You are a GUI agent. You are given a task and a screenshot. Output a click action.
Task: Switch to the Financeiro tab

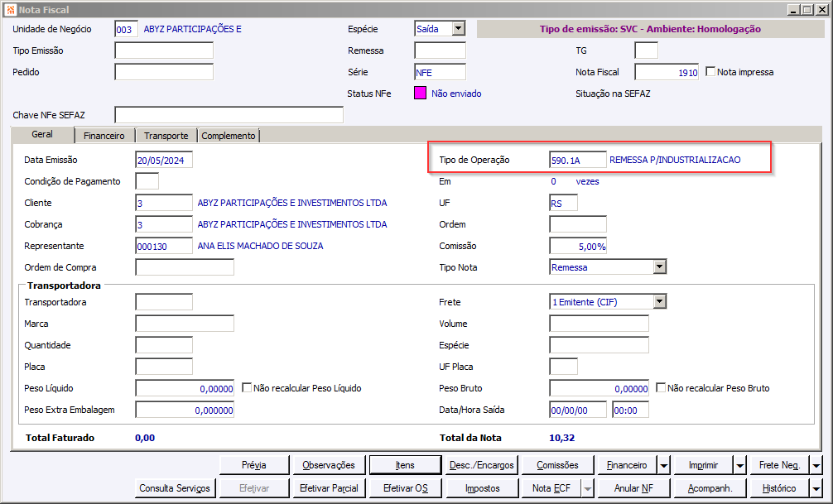(x=104, y=136)
